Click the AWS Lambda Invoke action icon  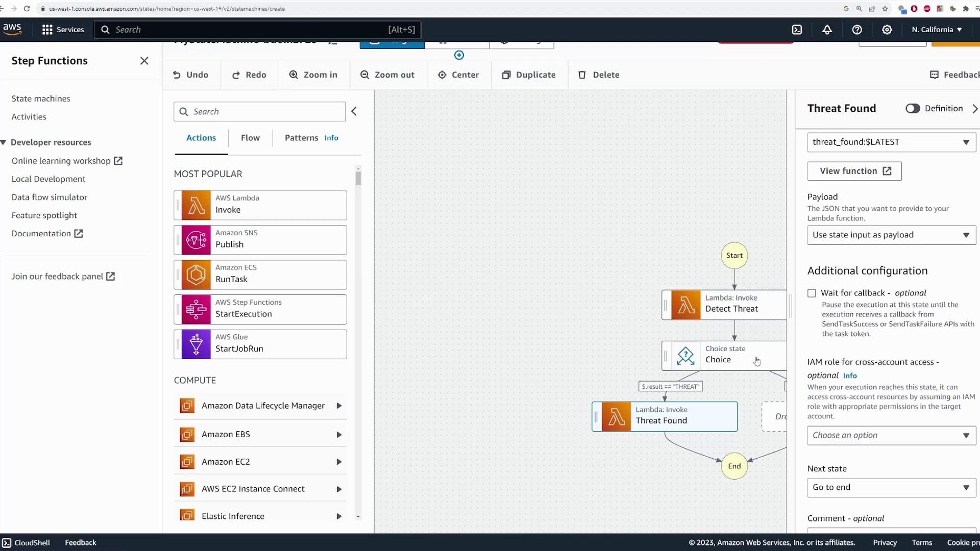click(x=196, y=206)
